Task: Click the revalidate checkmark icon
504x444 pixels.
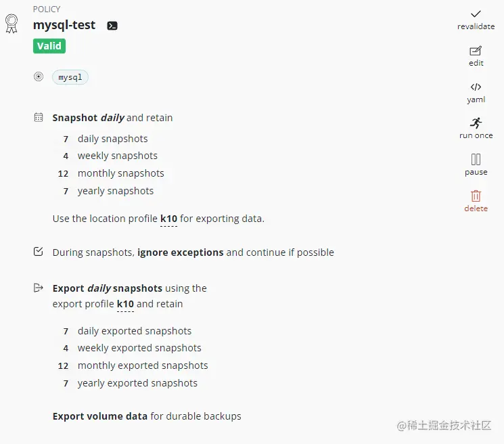Action: pos(476,14)
